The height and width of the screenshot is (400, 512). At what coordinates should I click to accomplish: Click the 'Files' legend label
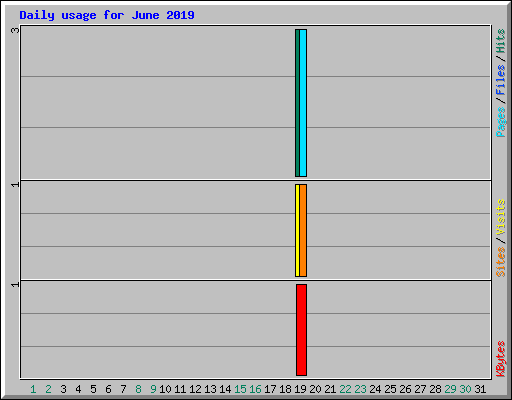click(x=500, y=80)
